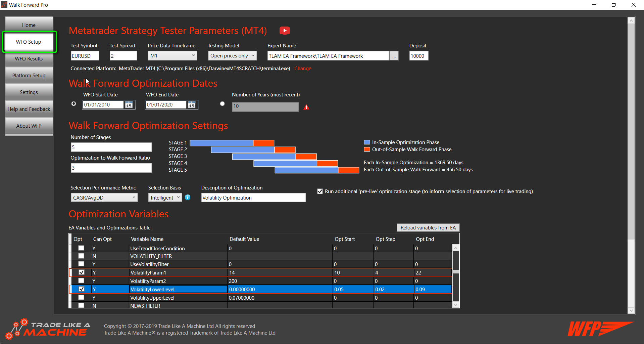Viewport: 644px width, 344px height.
Task: Open the WFO Results tab
Action: [29, 59]
